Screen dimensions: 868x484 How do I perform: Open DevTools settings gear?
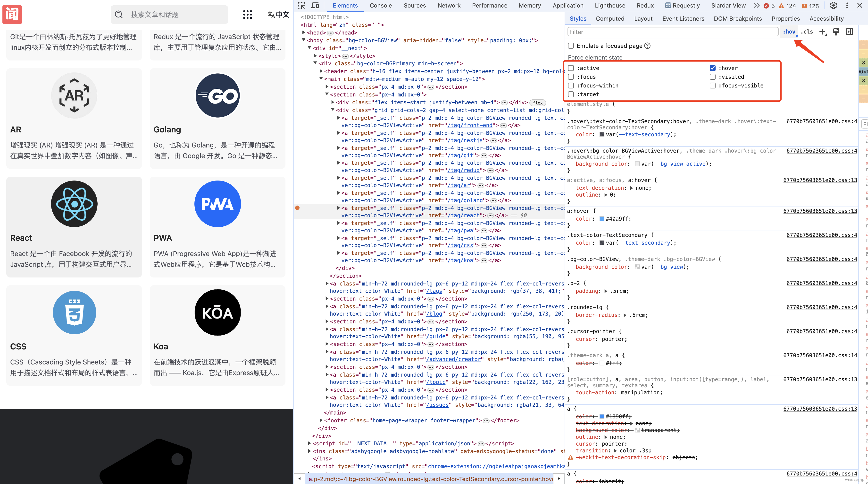(x=834, y=5)
